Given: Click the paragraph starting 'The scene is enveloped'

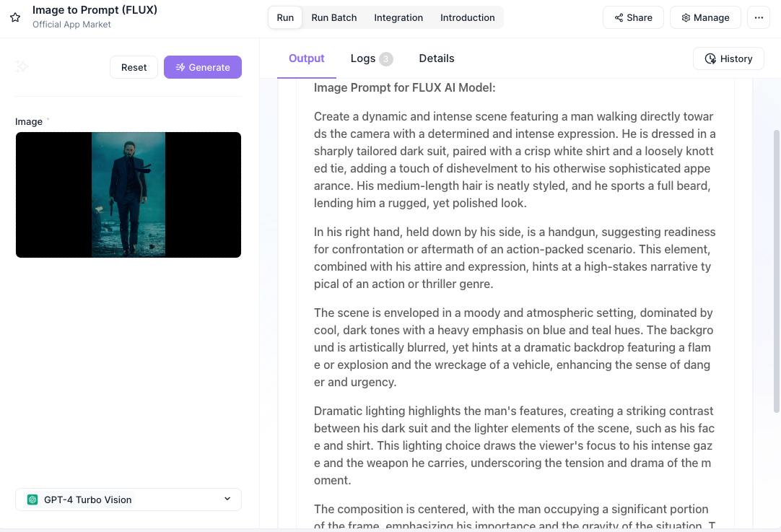Looking at the screenshot, I should [x=513, y=347].
